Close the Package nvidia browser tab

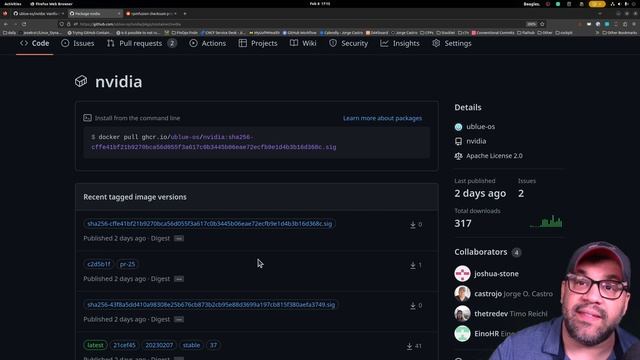[119, 13]
